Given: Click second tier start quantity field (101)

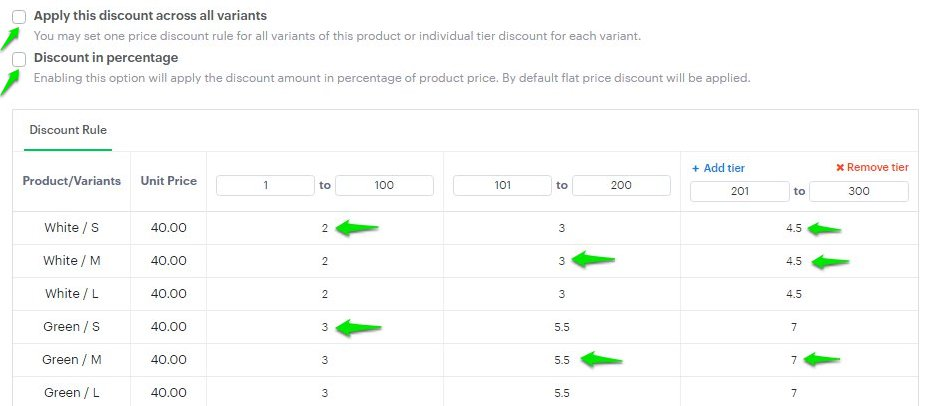Looking at the screenshot, I should (x=503, y=185).
